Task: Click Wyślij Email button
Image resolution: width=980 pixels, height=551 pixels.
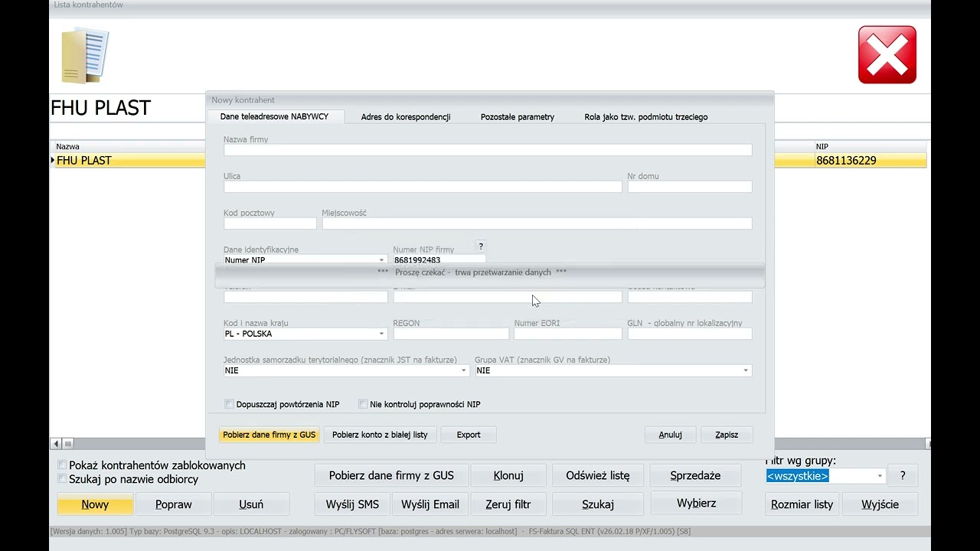Action: 430,504
